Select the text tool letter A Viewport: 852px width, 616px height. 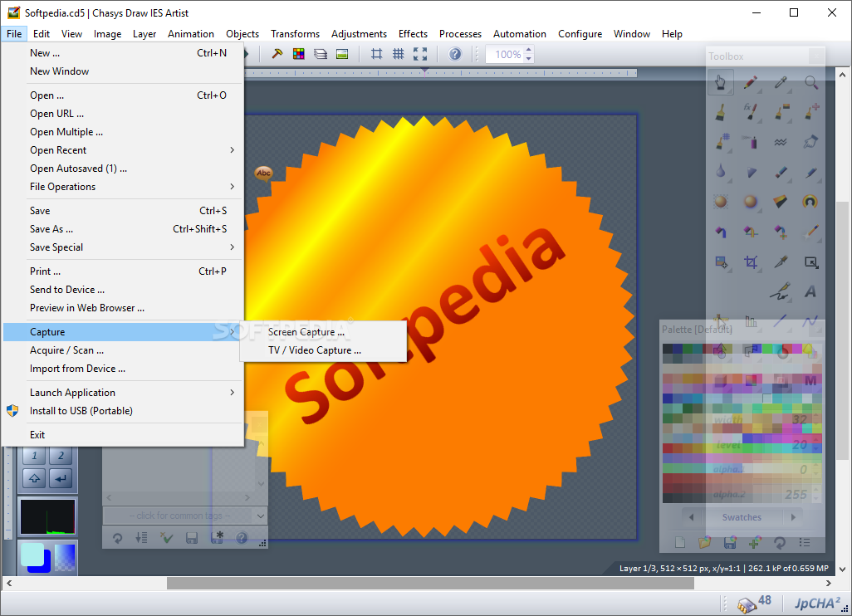tap(810, 291)
